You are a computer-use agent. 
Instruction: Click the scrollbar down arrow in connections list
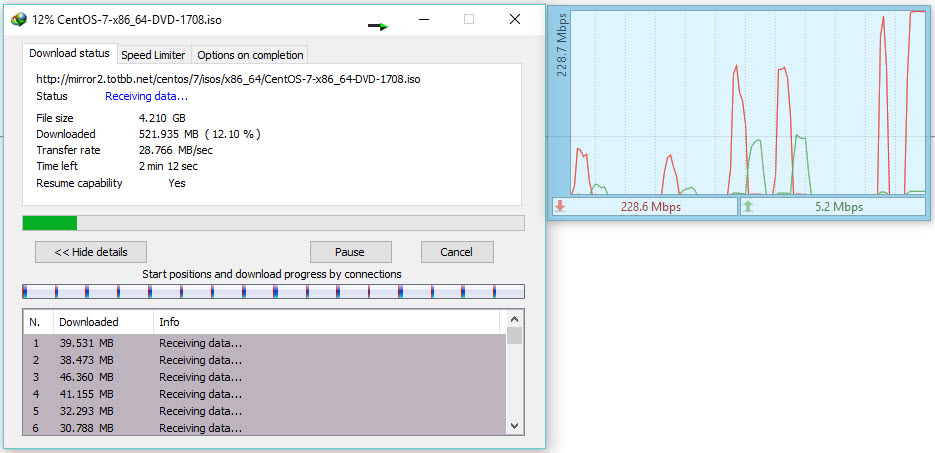[x=515, y=426]
